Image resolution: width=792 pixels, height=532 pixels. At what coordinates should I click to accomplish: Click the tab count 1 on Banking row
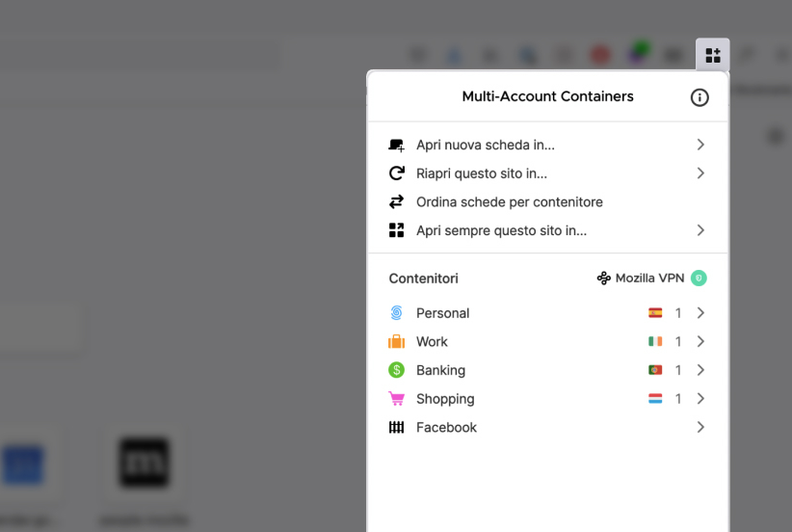click(678, 370)
